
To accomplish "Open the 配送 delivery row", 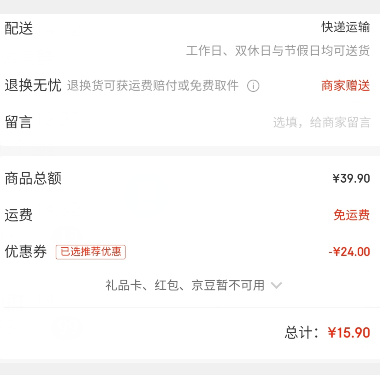I will coord(190,39).
